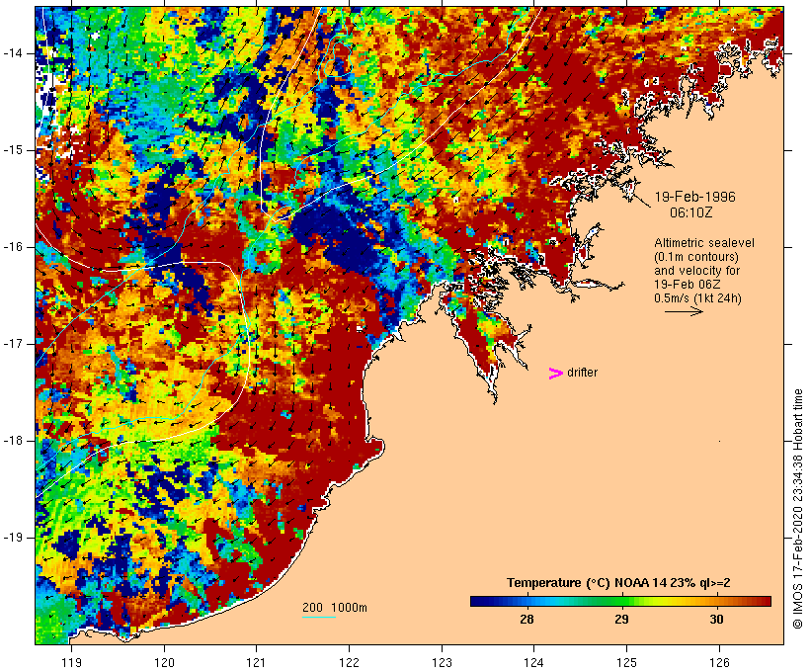The height and width of the screenshot is (672, 810).
Task: Click the longitude axis label "122"
Action: (350, 662)
